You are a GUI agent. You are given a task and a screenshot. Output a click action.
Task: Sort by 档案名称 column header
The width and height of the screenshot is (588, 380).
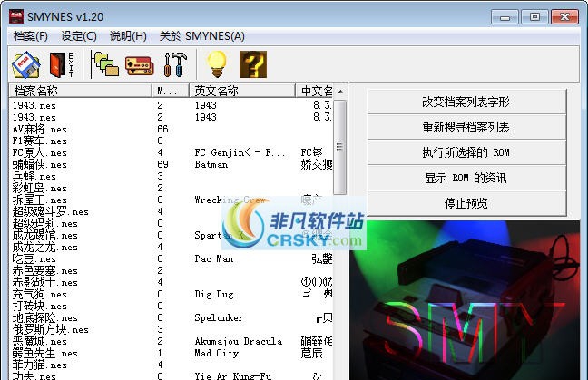click(x=80, y=91)
